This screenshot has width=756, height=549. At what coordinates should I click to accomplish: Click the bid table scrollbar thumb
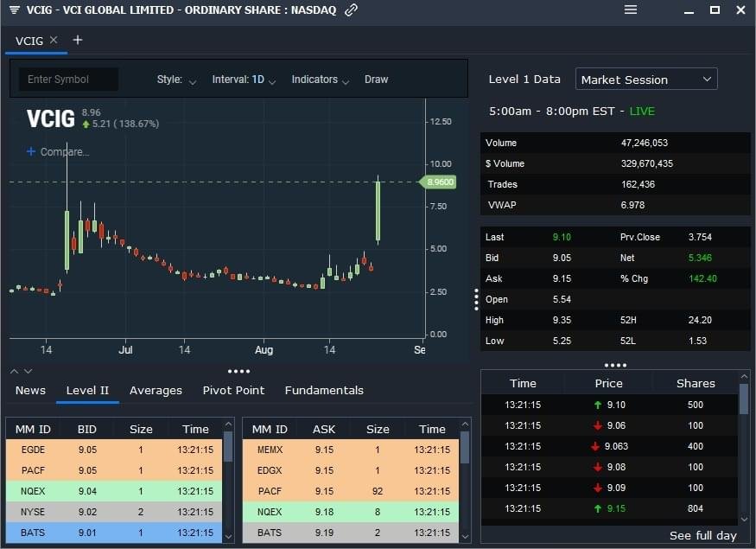(229, 447)
